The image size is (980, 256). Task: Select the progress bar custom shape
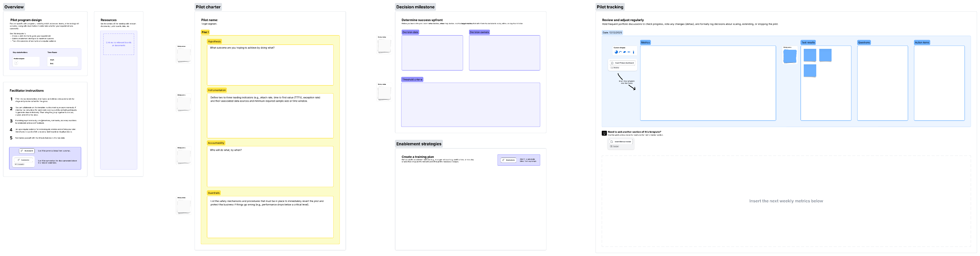[x=629, y=52]
